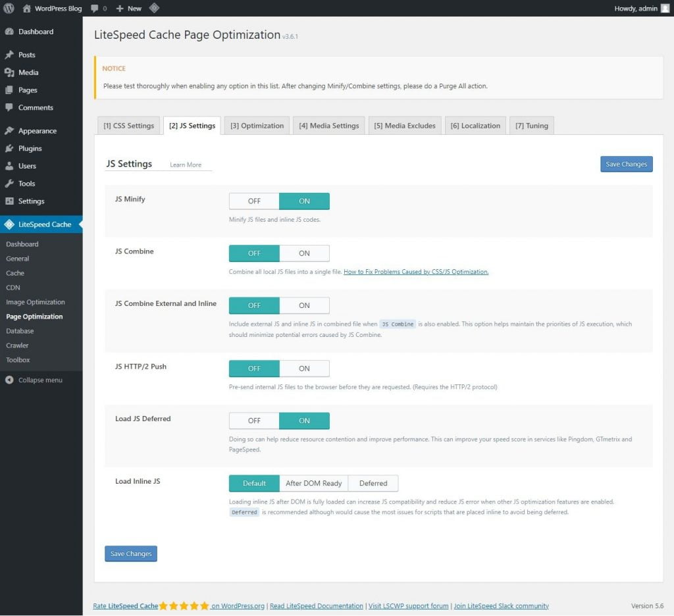Click the Settings sliders icon

[x=9, y=201]
